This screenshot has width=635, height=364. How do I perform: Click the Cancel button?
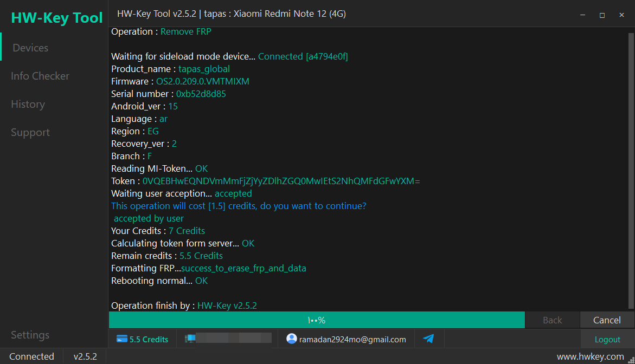pos(607,320)
